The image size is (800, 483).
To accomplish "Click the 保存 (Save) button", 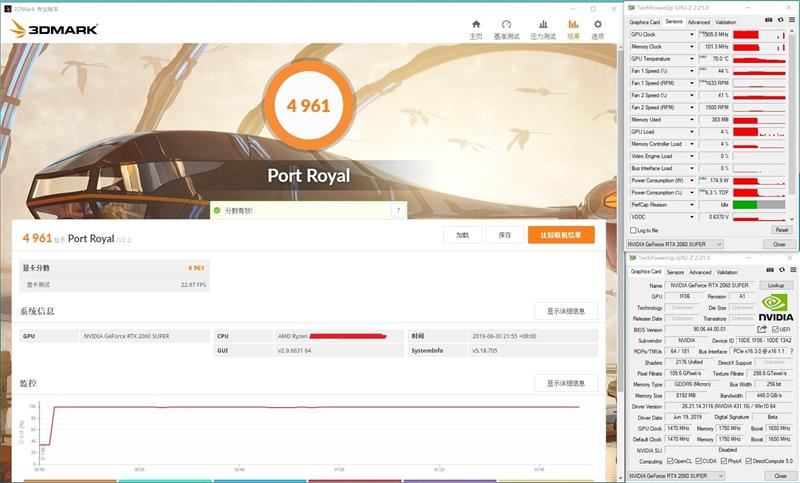I will tap(505, 235).
